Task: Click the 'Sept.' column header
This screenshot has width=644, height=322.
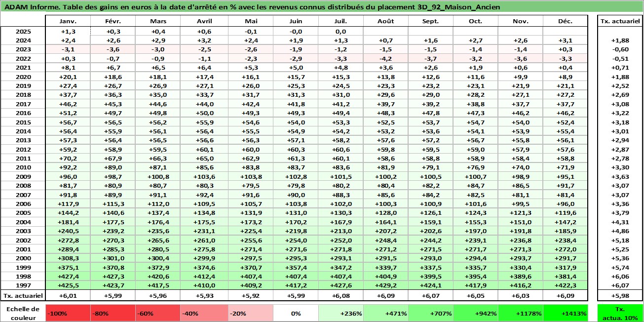Action: tap(431, 21)
